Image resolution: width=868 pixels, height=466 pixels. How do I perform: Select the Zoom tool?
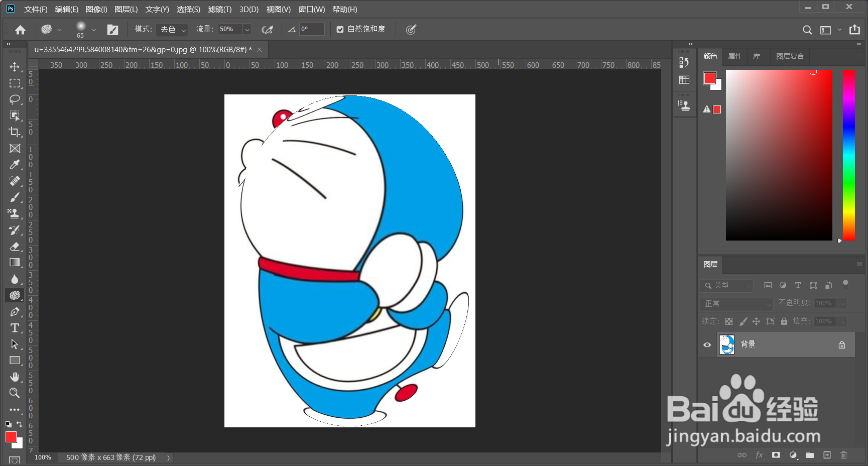pyautogui.click(x=15, y=393)
